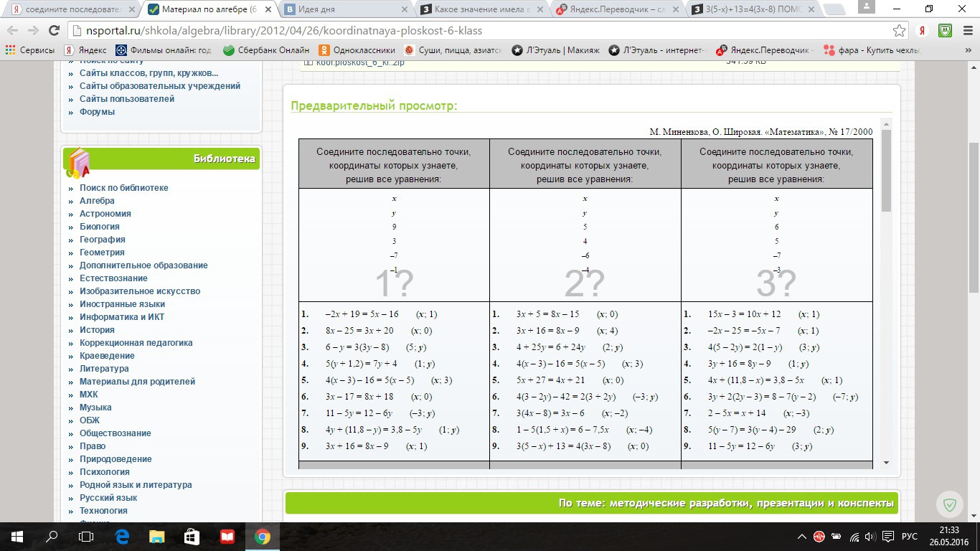Show hidden system tray icons
Screen dimensions: 980x551
pos(802,537)
